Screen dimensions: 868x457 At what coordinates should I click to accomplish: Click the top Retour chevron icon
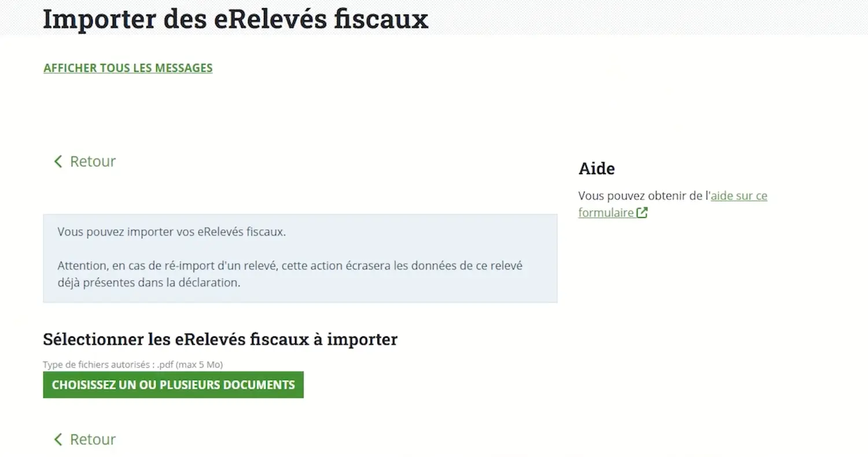click(x=58, y=161)
